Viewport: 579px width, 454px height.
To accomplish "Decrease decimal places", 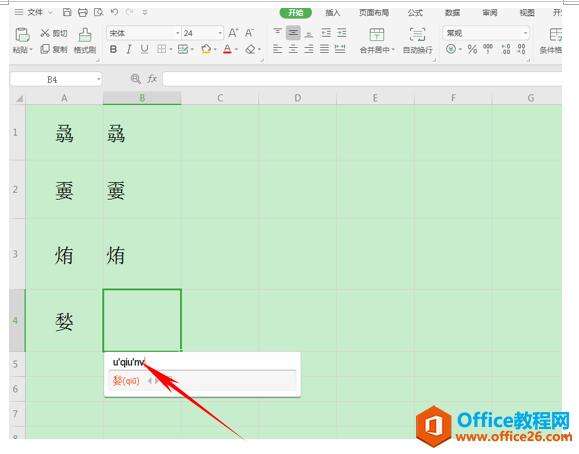I will (521, 49).
